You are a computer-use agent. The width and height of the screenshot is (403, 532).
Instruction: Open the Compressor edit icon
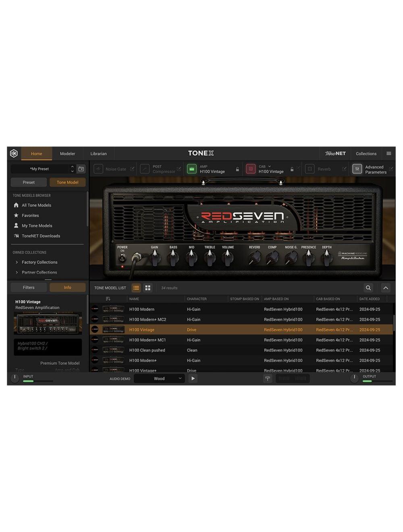(x=179, y=169)
